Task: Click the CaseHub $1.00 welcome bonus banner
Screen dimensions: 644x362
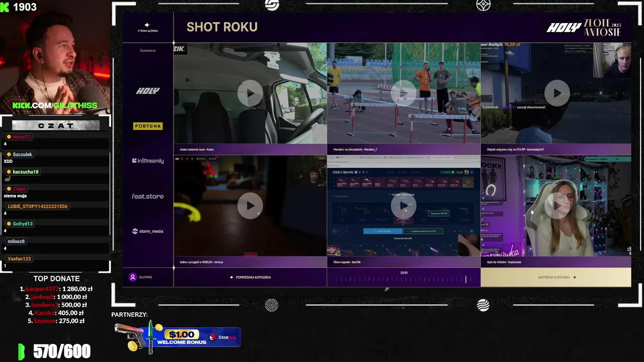Action: click(178, 337)
